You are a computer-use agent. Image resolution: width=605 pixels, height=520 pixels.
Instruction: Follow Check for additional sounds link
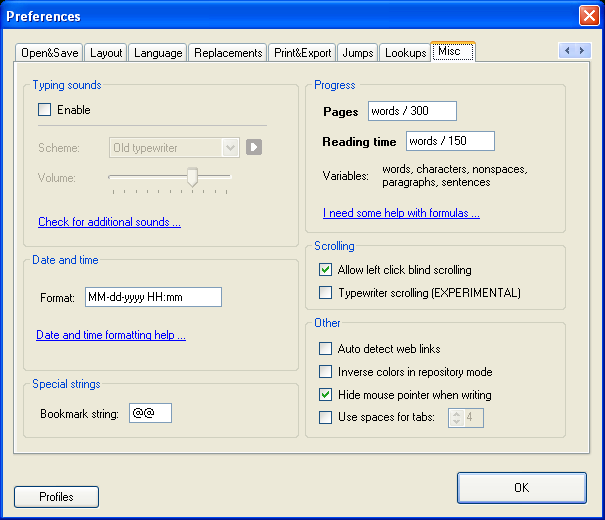(x=109, y=222)
